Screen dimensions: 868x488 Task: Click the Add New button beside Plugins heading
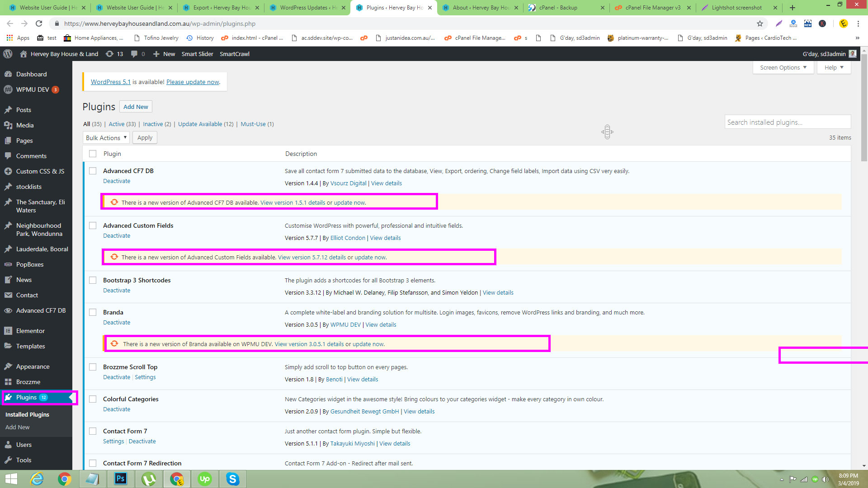click(x=136, y=107)
